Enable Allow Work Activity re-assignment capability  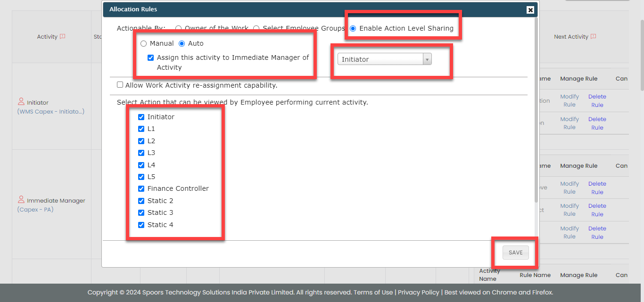[x=120, y=85]
